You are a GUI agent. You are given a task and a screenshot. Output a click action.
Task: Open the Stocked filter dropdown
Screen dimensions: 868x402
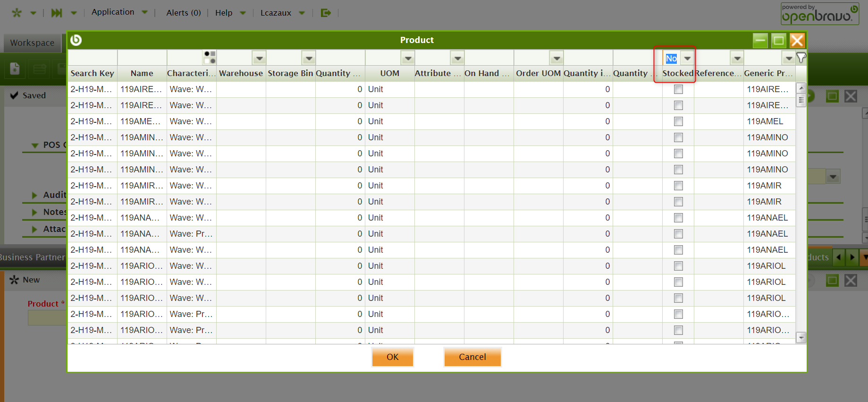tap(688, 59)
